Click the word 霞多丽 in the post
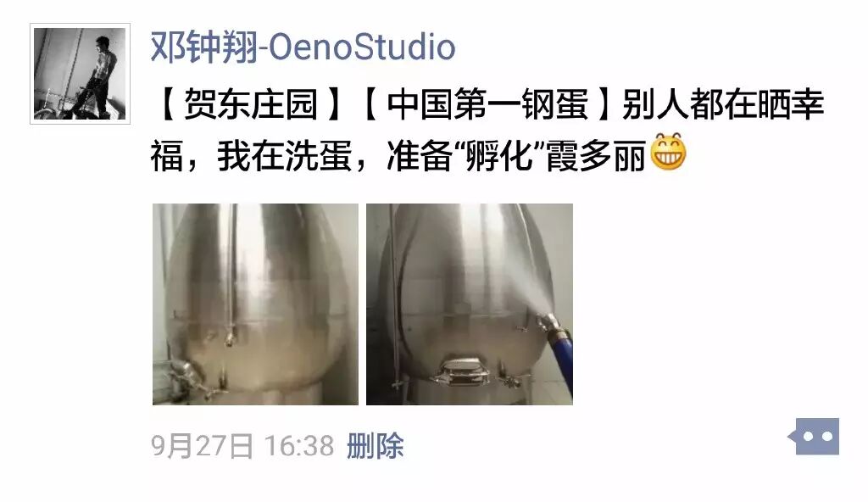Screen dimensions: 868x502 point(596,156)
